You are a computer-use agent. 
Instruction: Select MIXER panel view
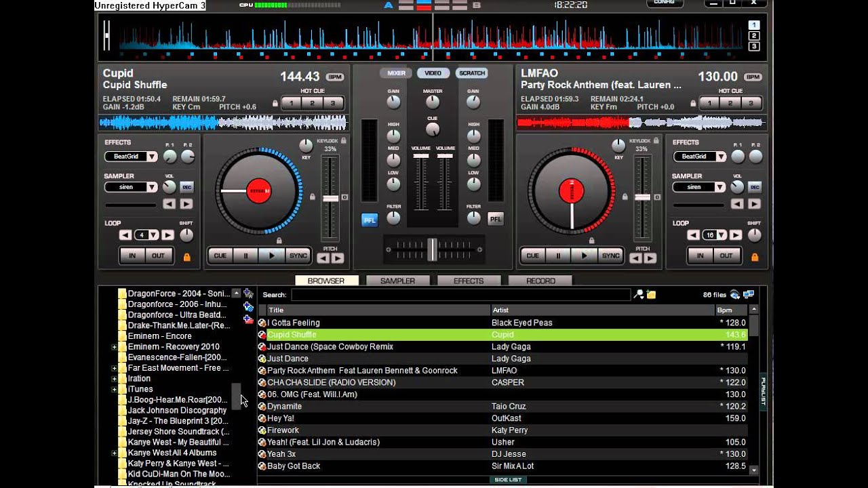(x=396, y=73)
